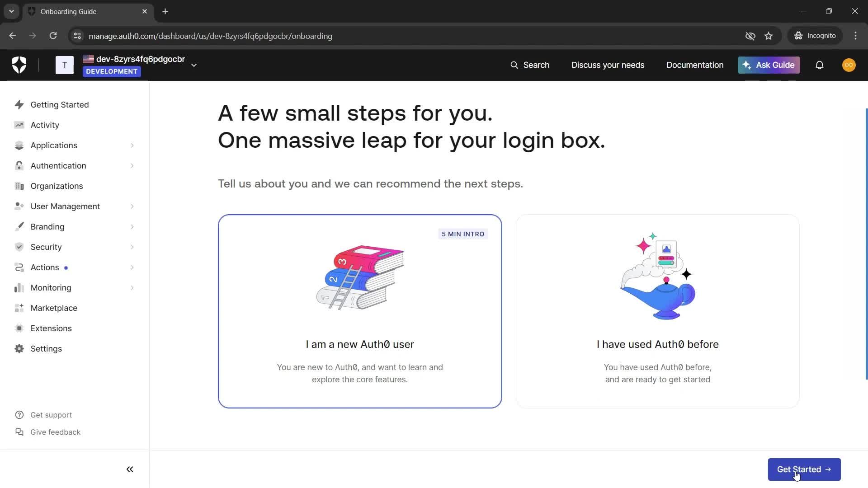
Task: Select the 'I am a new Auth0 user' card
Action: click(x=360, y=311)
